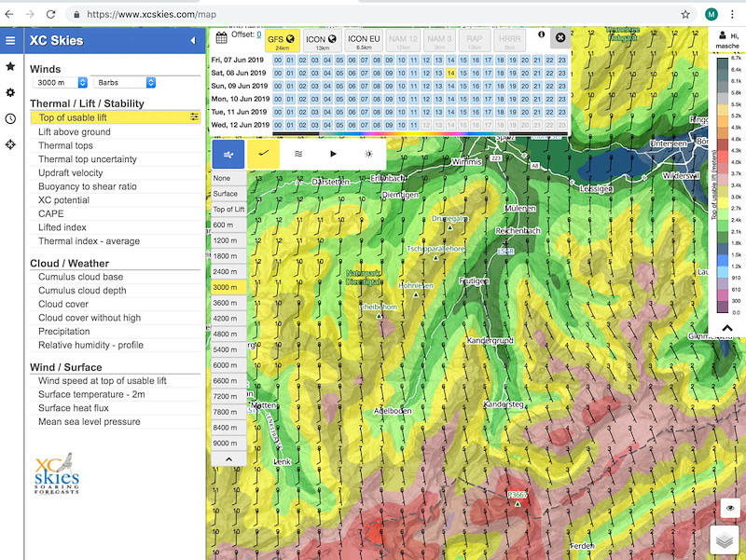Open the Barbs wind style dropdown

(125, 83)
